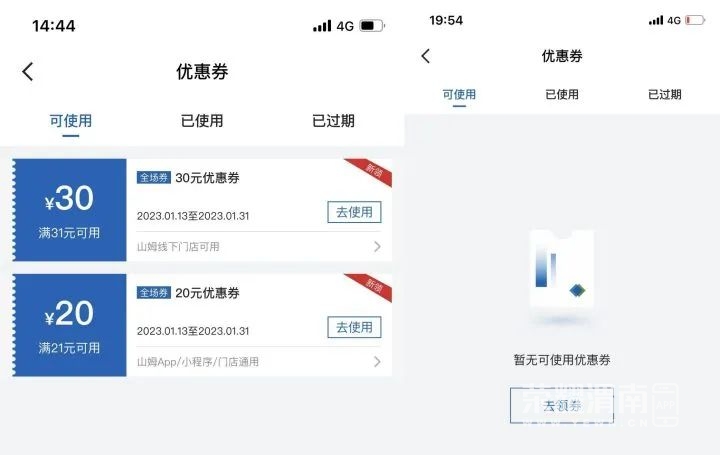Select 可使用 tab on left screen

click(71, 121)
